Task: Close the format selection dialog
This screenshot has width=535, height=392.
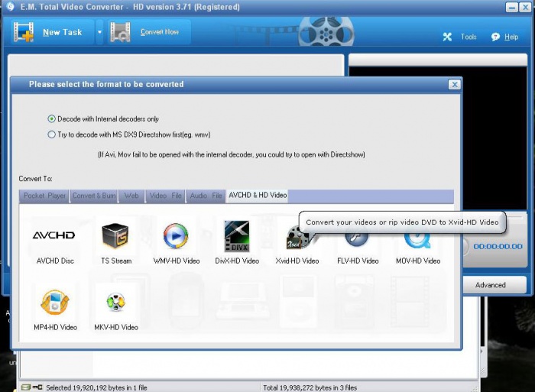Action: click(x=455, y=84)
